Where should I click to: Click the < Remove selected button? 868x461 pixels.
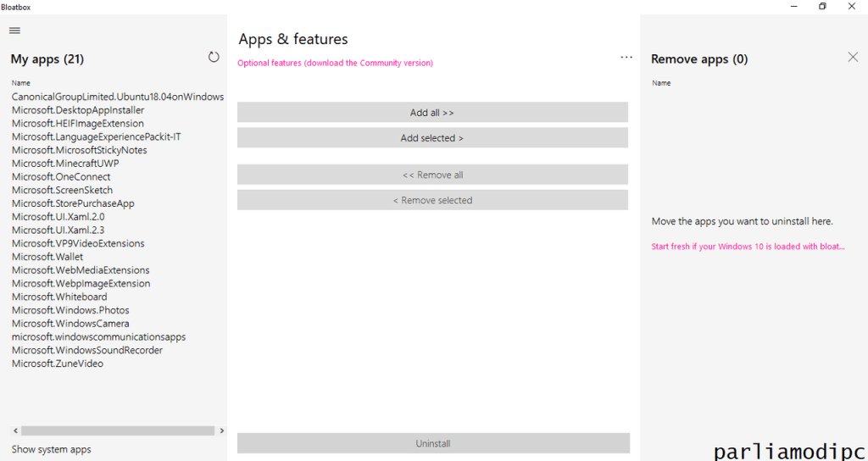432,200
